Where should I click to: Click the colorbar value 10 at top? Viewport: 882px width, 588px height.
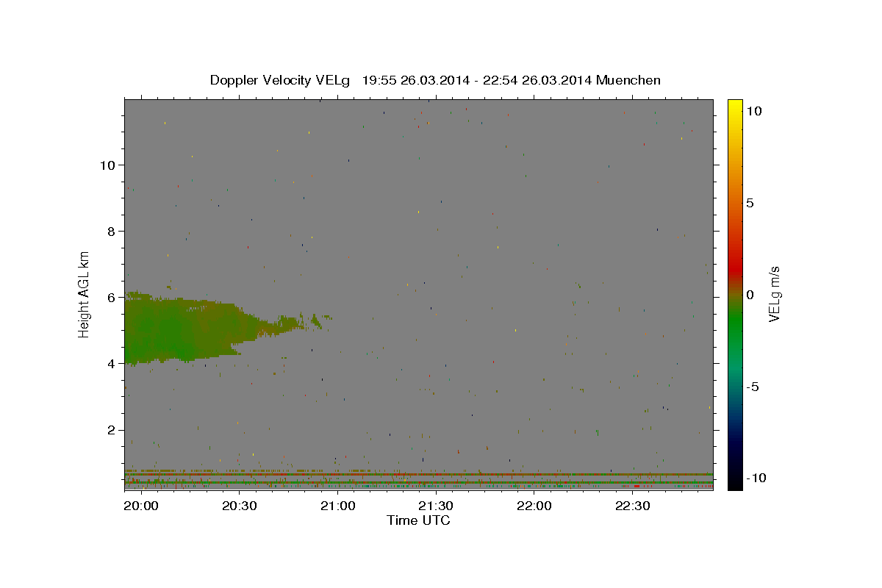point(753,111)
